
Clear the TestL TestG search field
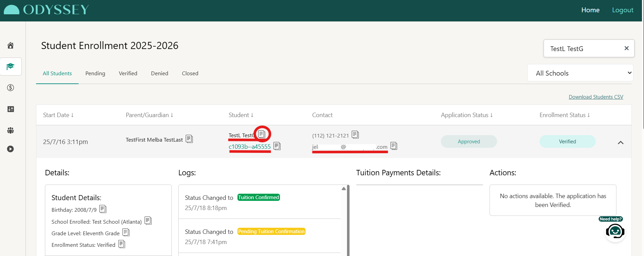point(626,48)
